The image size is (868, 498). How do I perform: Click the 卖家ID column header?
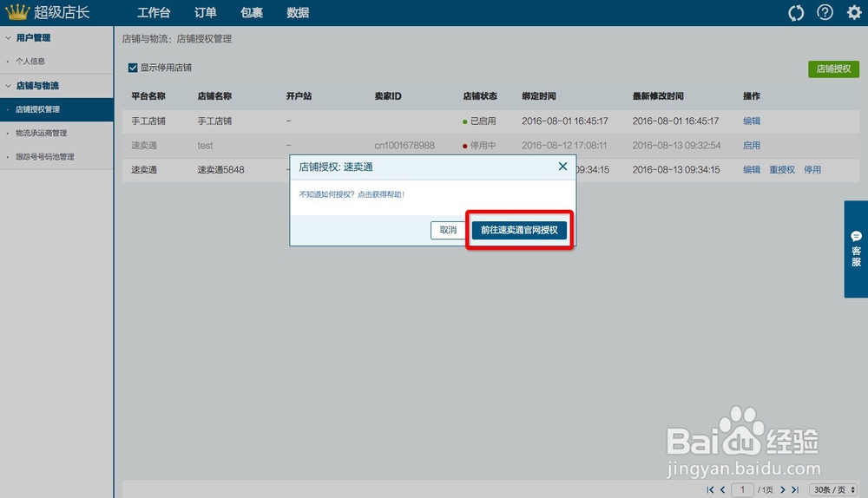click(x=388, y=95)
